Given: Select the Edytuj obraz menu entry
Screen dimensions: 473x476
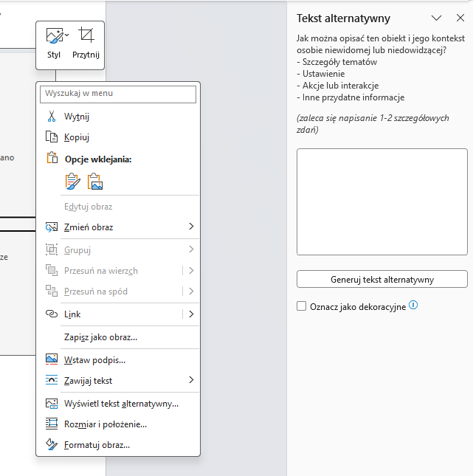Looking at the screenshot, I should tap(118, 207).
